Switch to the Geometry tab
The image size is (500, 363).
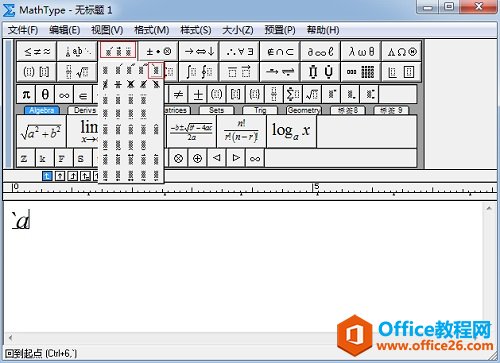[x=304, y=110]
